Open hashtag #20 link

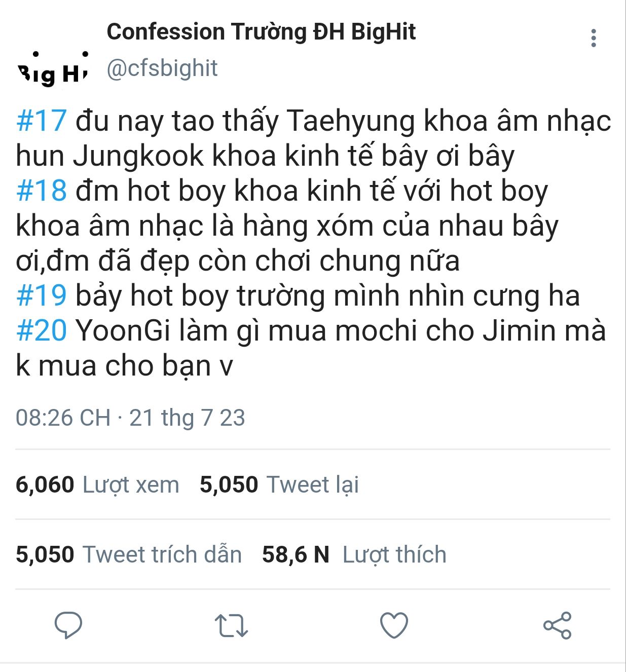tap(42, 331)
